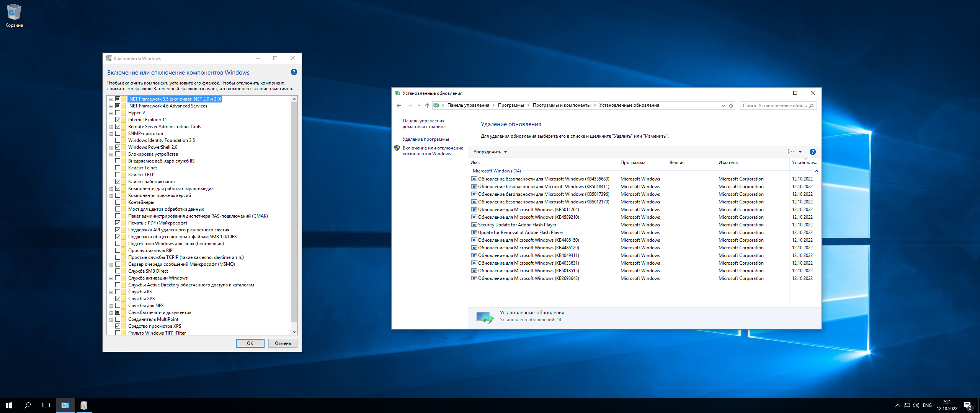This screenshot has width=980, height=413.
Task: Enable the Контейнеры checkbox
Action: point(118,202)
